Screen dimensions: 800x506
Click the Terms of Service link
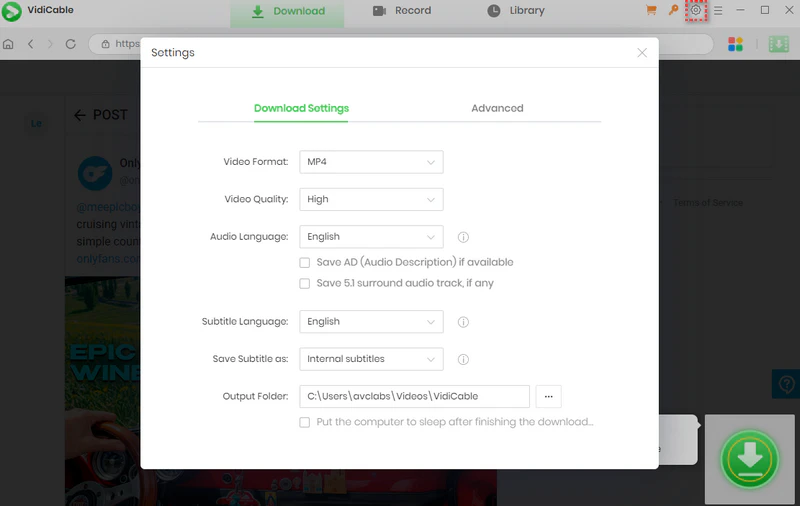pyautogui.click(x=708, y=203)
